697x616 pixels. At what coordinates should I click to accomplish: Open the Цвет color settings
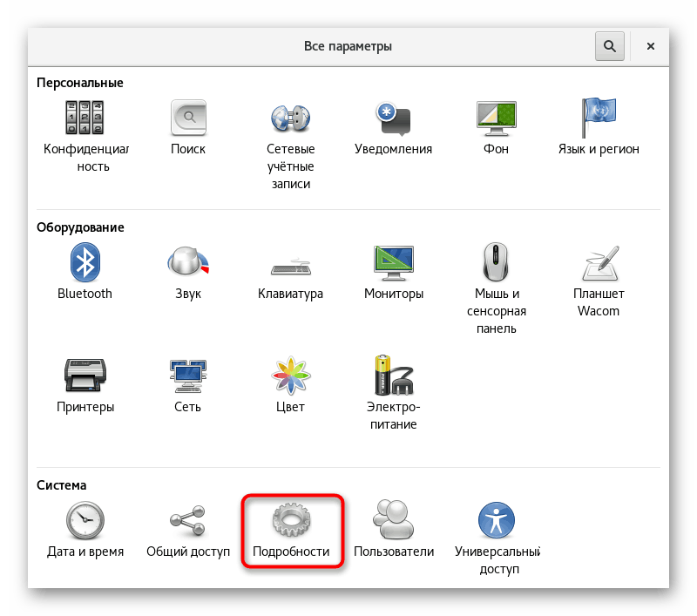pyautogui.click(x=291, y=376)
